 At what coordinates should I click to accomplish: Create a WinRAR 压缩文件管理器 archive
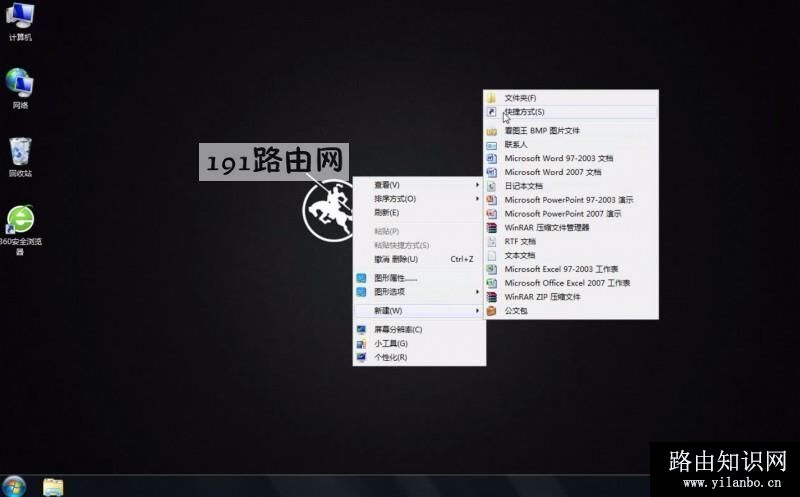click(570, 227)
